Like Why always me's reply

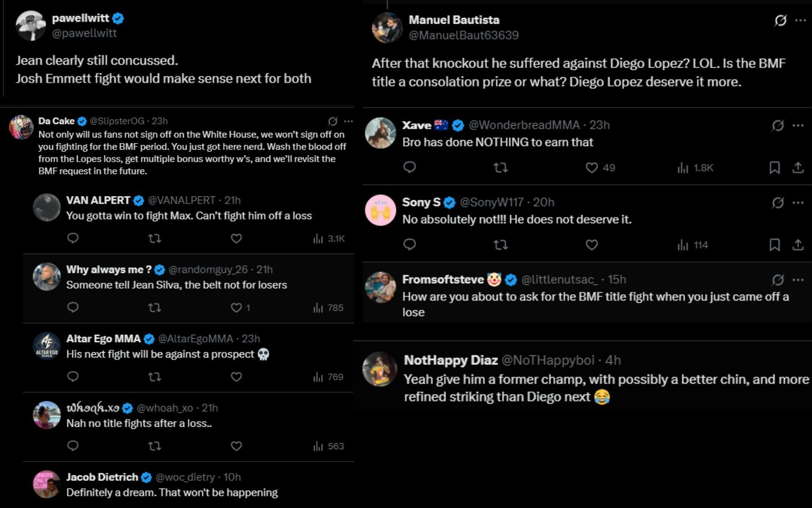point(236,308)
